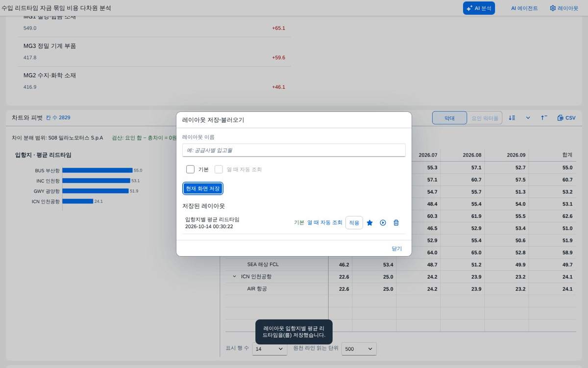Click the GWY 광양항 bar in chart

click(96, 191)
